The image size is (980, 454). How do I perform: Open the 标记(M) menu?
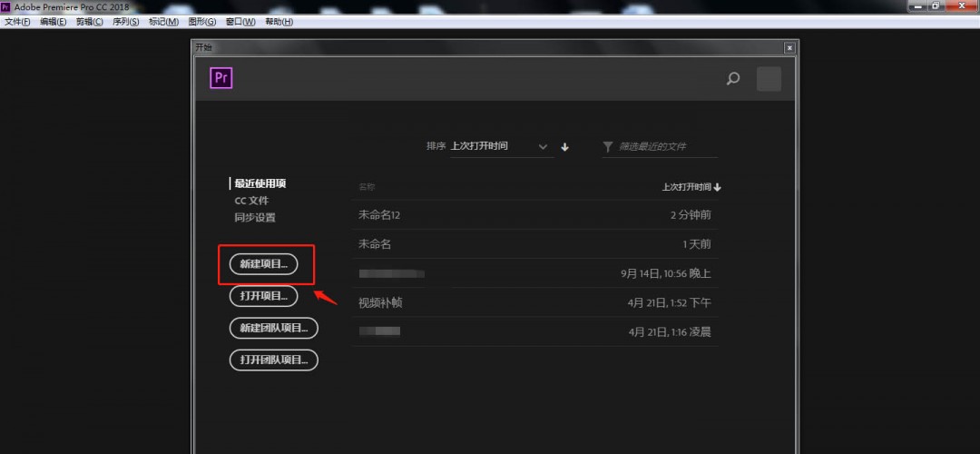(x=163, y=22)
